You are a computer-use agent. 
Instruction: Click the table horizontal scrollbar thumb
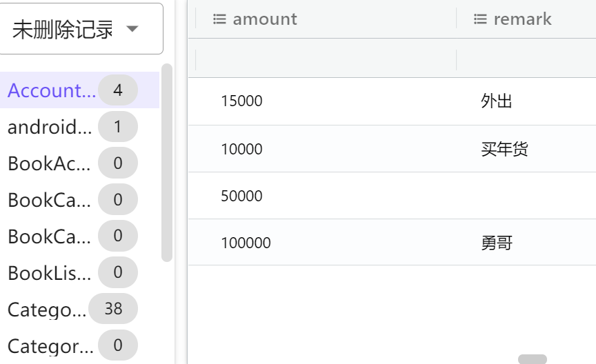[532, 359]
